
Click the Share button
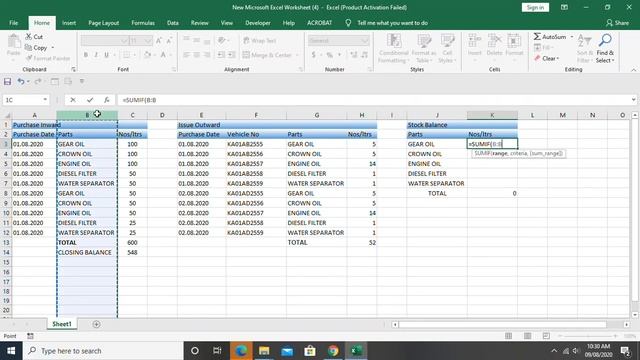[x=617, y=23]
